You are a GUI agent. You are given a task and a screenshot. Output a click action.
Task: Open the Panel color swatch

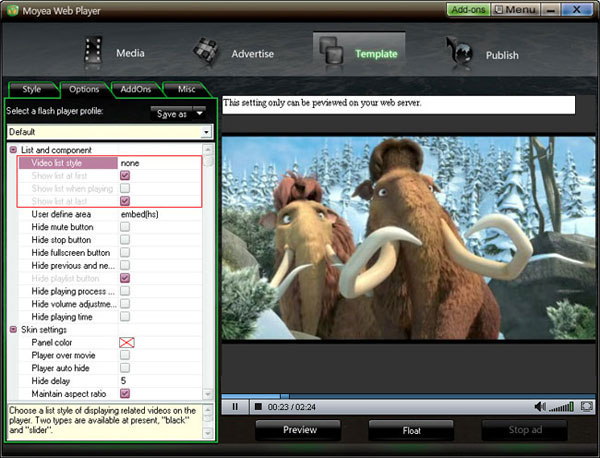[x=127, y=342]
